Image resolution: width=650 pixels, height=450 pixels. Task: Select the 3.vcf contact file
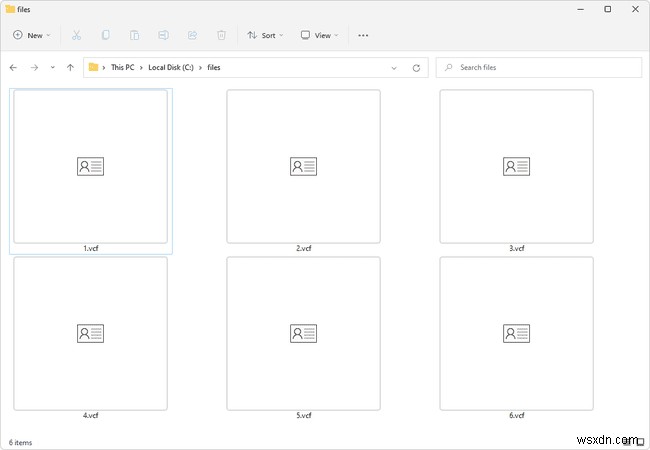(516, 167)
